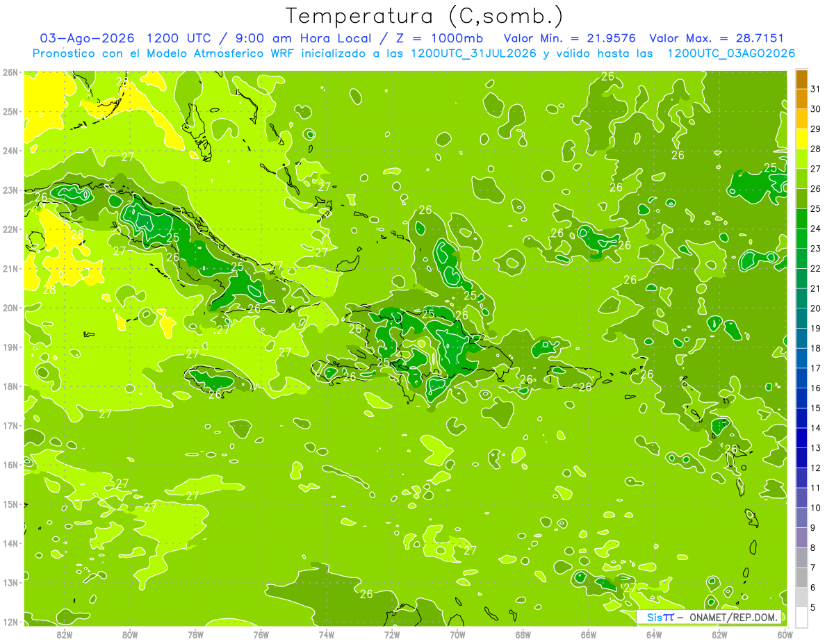Select the 82W longitude axis label
Screen dimensions: 834x644
point(64,634)
